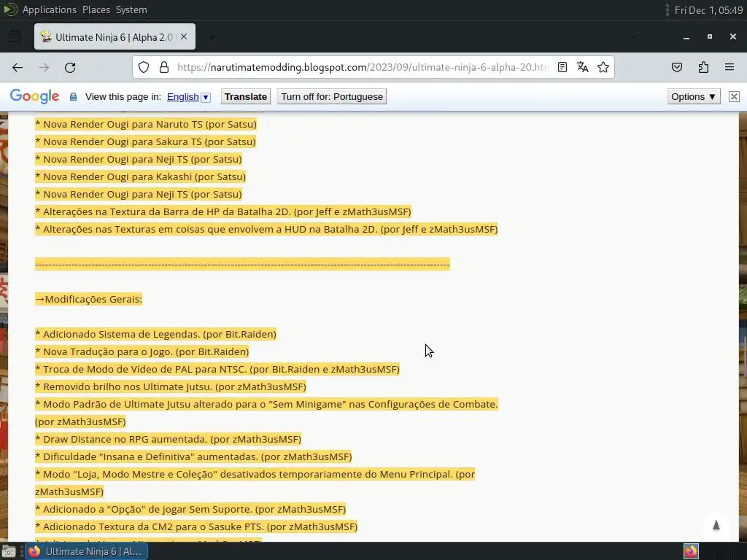Open the Pocket save icon
Image resolution: width=747 pixels, height=560 pixels.
click(677, 67)
